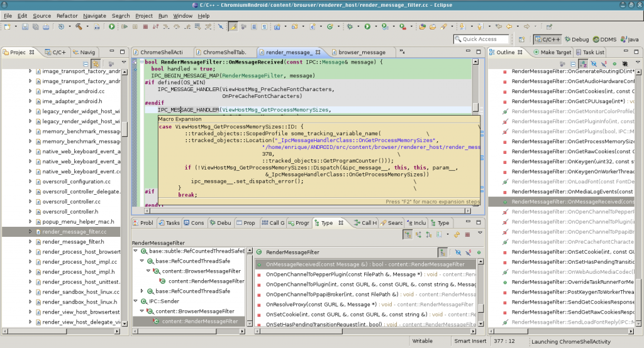
Task: Open the Refactor menu
Action: (x=67, y=15)
